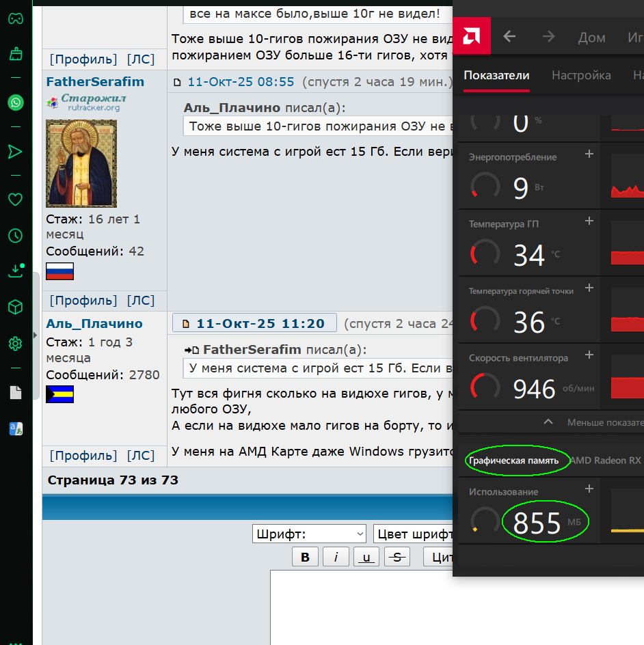The width and height of the screenshot is (644, 645).
Task: Collapse metrics via Меньше показателей chevron
Action: 548,422
